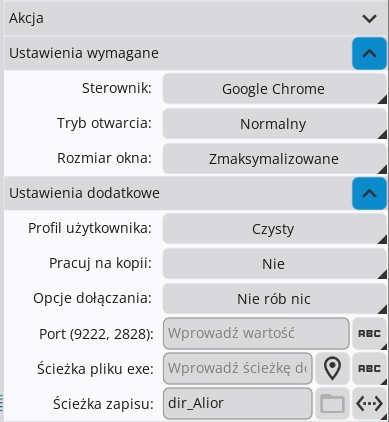389x422 pixels.
Task: Collapse the Ustawienia wymagane section
Action: tap(369, 53)
